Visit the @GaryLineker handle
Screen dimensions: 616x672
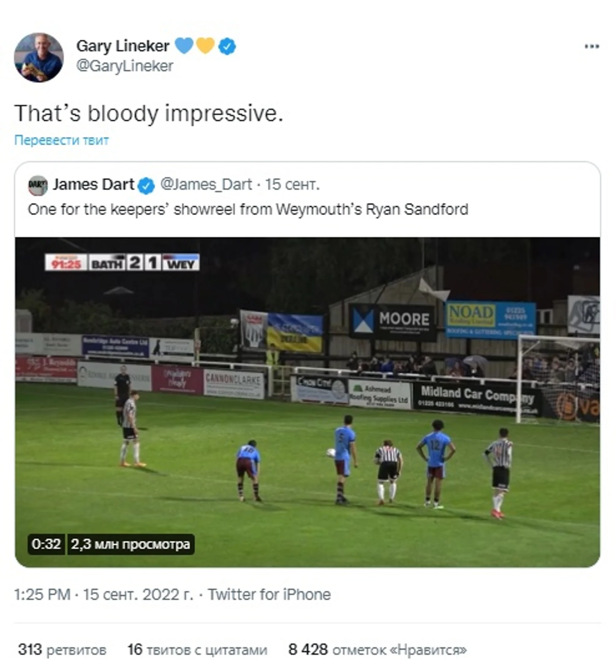tap(124, 66)
